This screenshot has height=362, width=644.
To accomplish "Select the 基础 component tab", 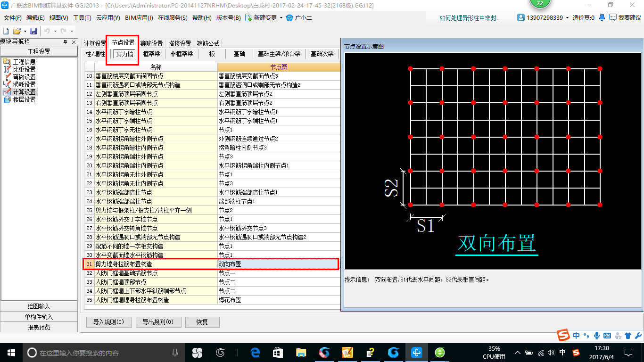I will pyautogui.click(x=239, y=54).
